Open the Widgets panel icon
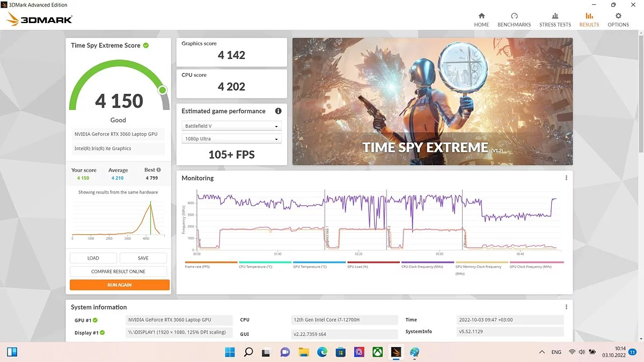Image resolution: width=644 pixels, height=362 pixels. tap(12, 352)
